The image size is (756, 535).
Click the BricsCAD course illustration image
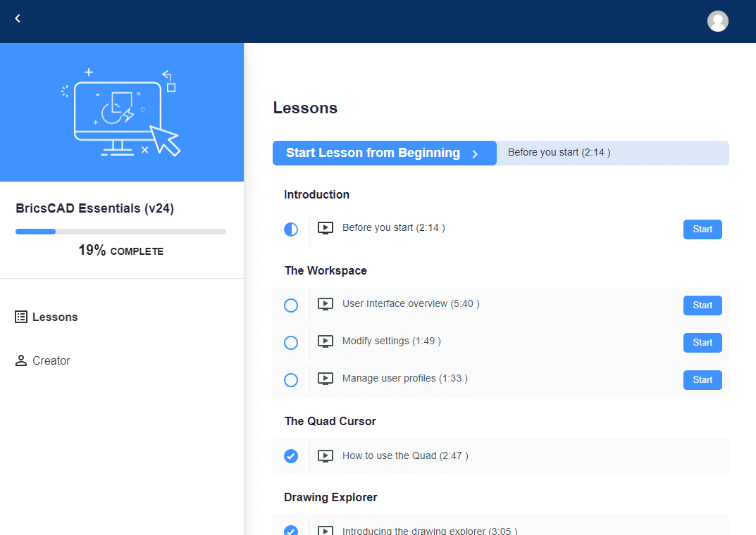(x=120, y=112)
